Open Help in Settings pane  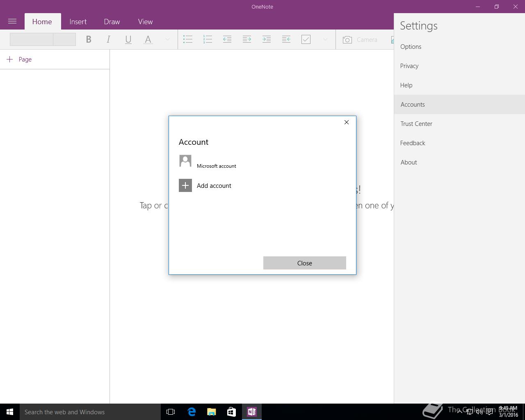(459, 85)
